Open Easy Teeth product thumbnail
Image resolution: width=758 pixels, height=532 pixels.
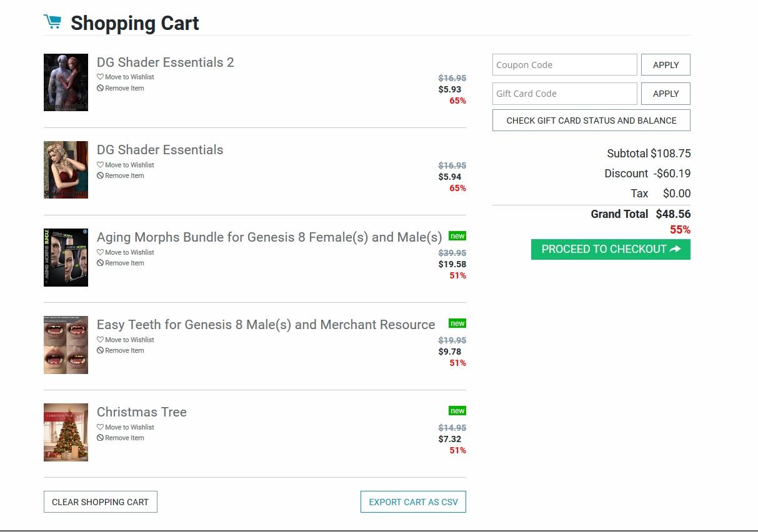[66, 345]
